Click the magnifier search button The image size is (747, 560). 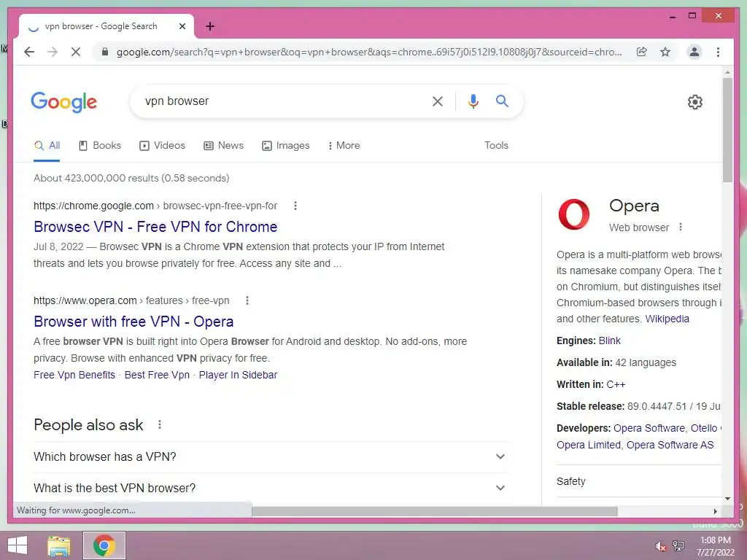(502, 101)
